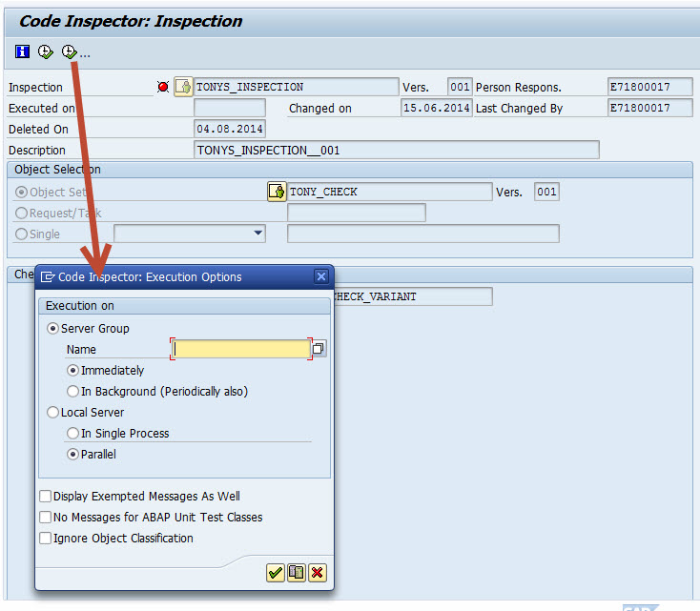Screen dimensions: 700x611
Task: Click the Execute with options clock icon
Action: pos(70,51)
